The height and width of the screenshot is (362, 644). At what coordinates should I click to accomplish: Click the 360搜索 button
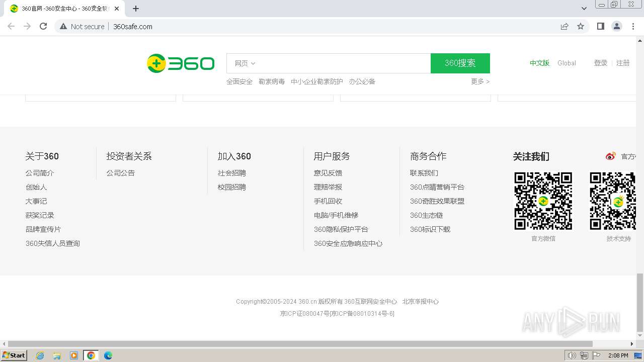point(460,63)
